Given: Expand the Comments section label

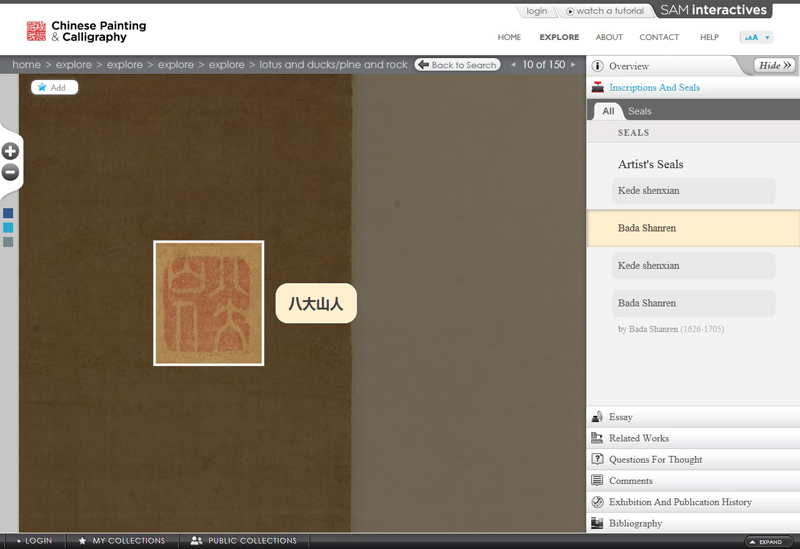Looking at the screenshot, I should tap(631, 481).
